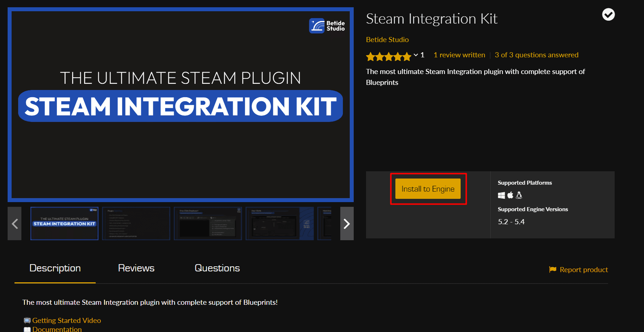
Task: Click the Linux platform icon
Action: 519,195
